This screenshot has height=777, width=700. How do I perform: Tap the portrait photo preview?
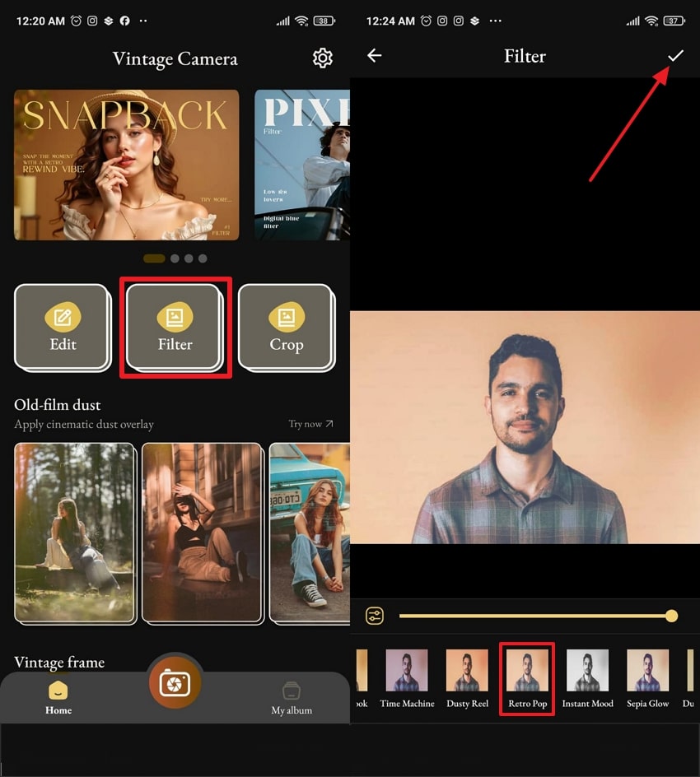tap(525, 427)
